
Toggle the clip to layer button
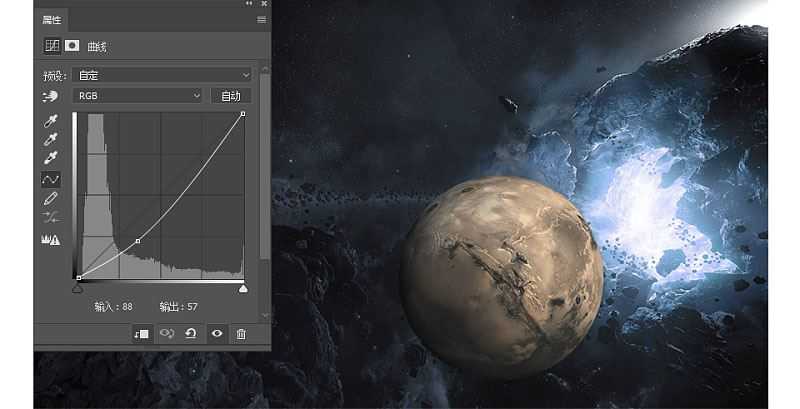(x=142, y=334)
